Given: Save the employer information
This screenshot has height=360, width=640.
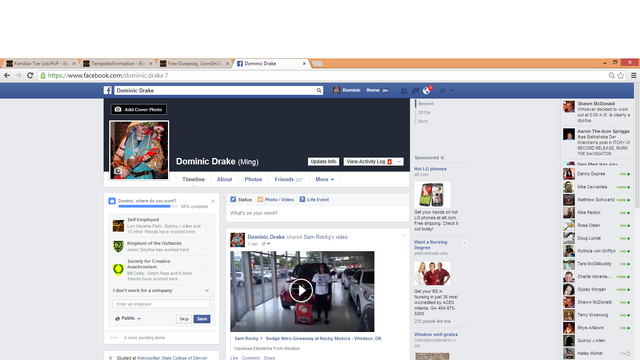Looking at the screenshot, I should (x=202, y=319).
